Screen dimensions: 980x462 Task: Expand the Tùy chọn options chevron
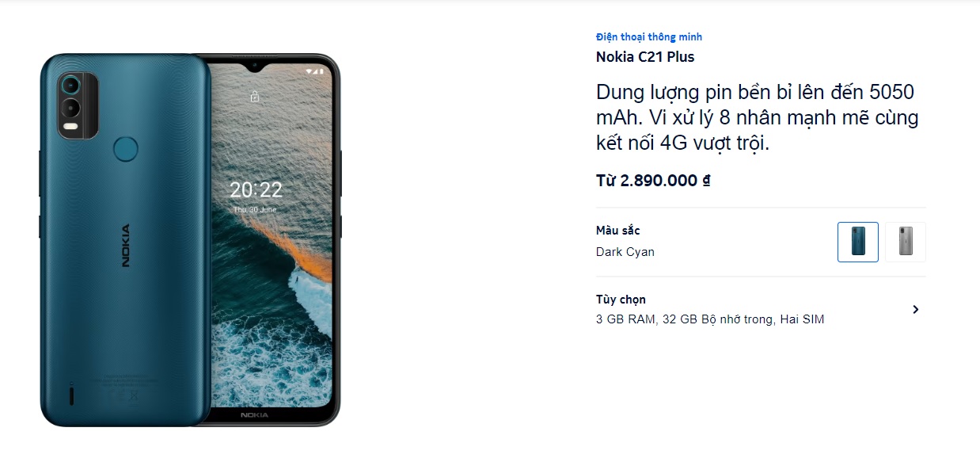coord(916,310)
